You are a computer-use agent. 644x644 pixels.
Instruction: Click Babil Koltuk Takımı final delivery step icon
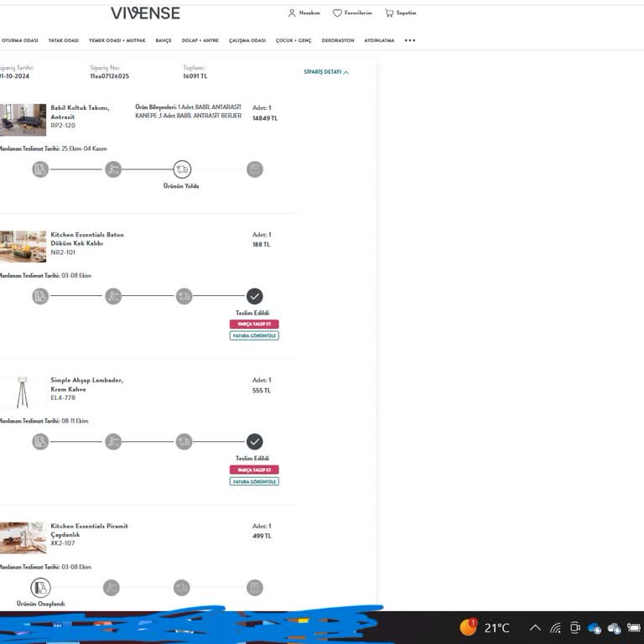coord(255,169)
